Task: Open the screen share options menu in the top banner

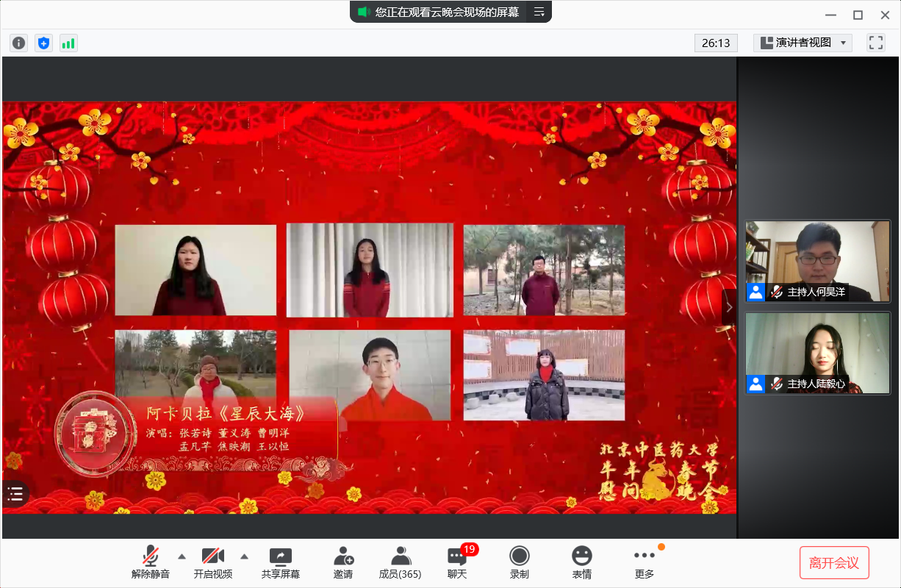Action: [539, 12]
